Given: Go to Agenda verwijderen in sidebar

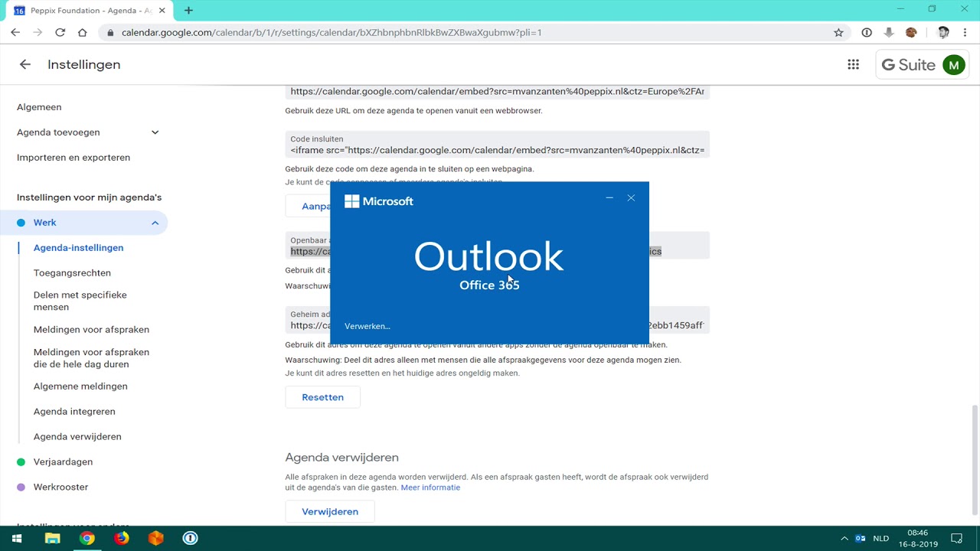Looking at the screenshot, I should 77,437.
